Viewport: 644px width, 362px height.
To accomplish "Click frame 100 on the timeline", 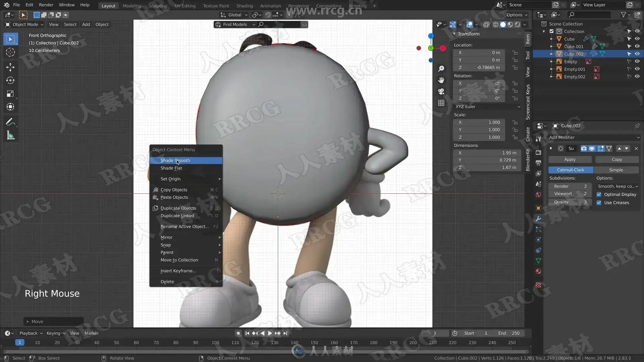I will click(215, 343).
